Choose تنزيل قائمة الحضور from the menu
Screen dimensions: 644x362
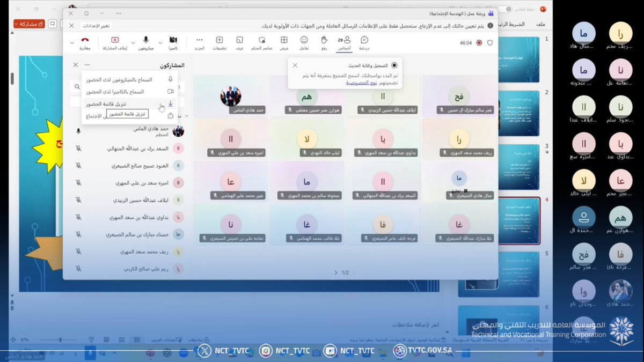(129, 104)
